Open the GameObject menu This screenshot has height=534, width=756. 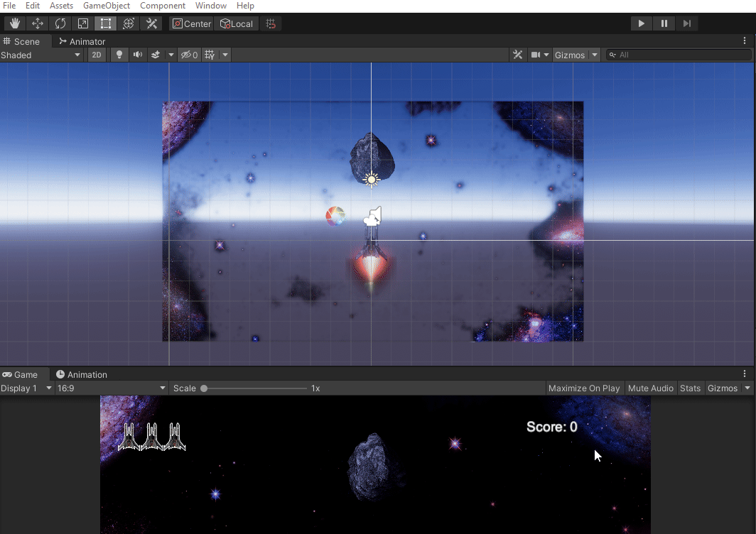click(x=105, y=6)
